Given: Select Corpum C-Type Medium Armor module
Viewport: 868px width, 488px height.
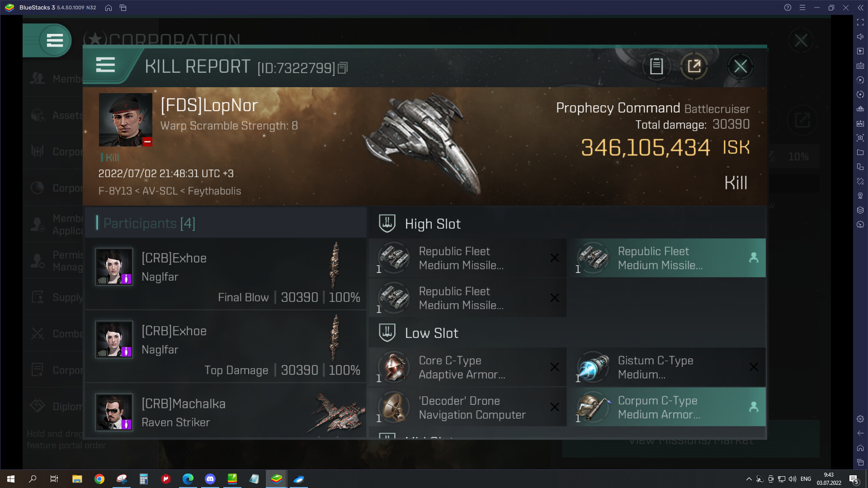Looking at the screenshot, I should (x=666, y=407).
